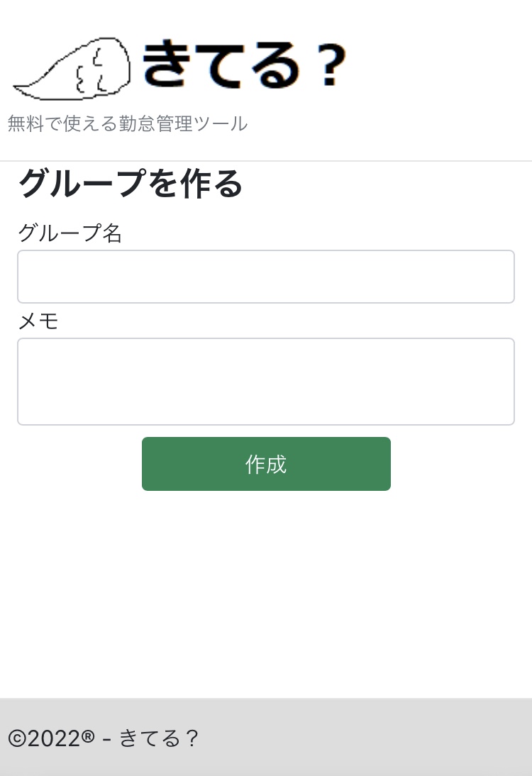Click the question mark in logo title
Screen dimensions: 532x776
click(x=329, y=66)
